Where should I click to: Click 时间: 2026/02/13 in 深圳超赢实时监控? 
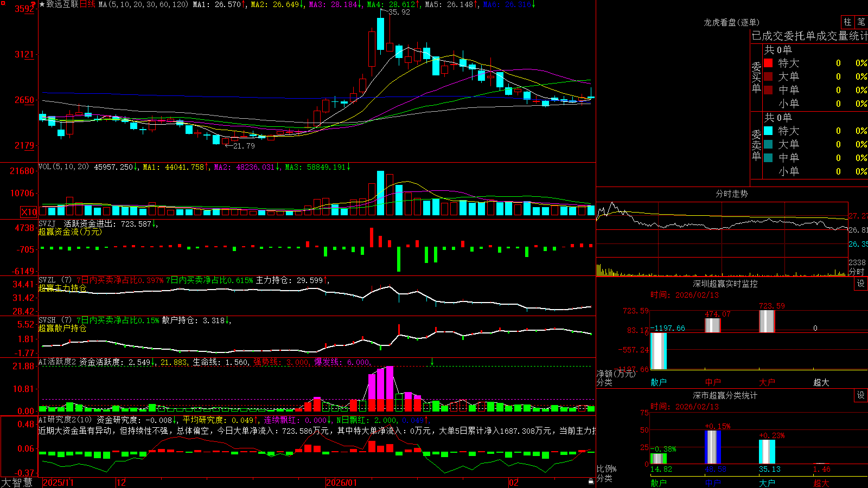pos(685,295)
